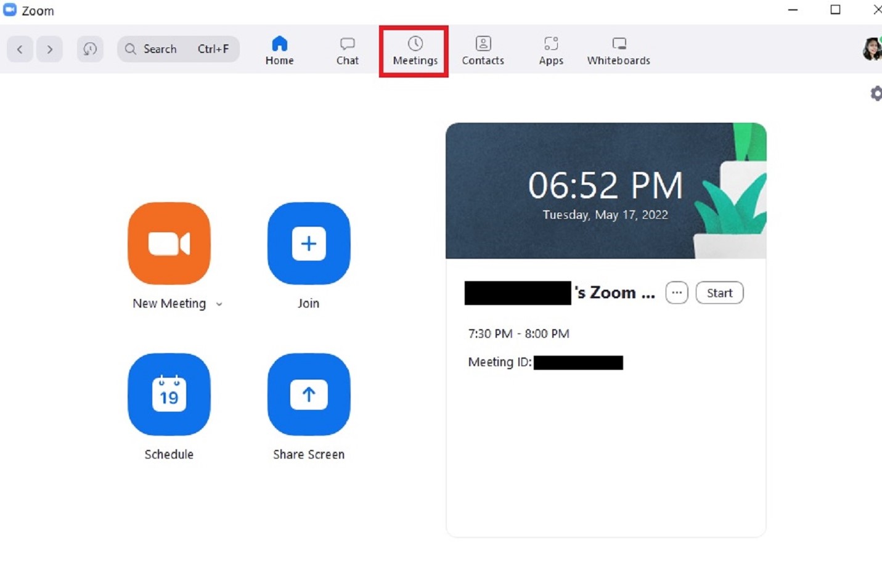This screenshot has width=882, height=588.
Task: Click the meeting title ending in 's Zoom ...
Action: point(560,293)
